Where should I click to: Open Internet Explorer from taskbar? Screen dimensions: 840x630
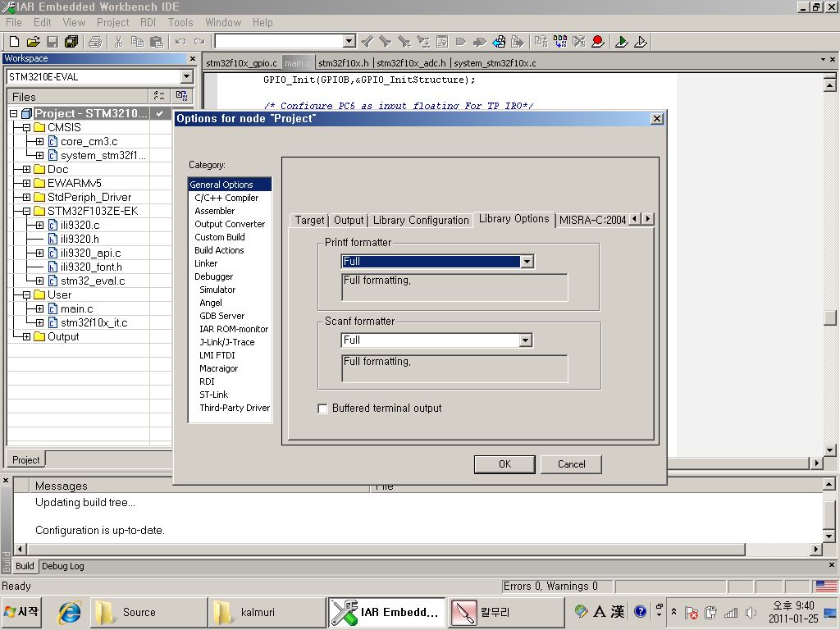[x=71, y=612]
